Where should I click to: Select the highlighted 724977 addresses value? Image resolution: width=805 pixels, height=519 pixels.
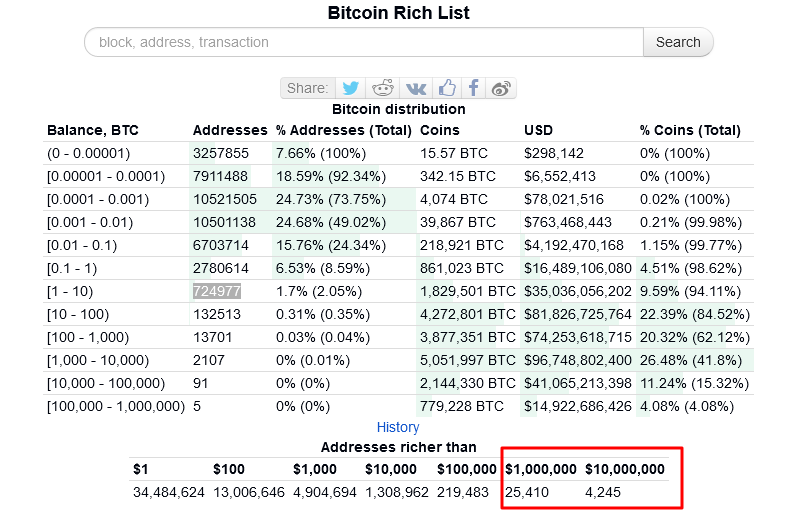coord(217,291)
